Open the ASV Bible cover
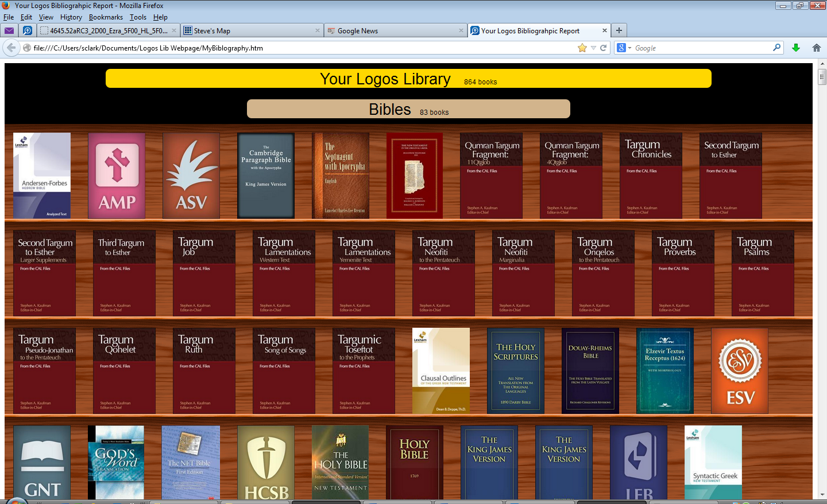Image resolution: width=827 pixels, height=504 pixels. click(191, 176)
